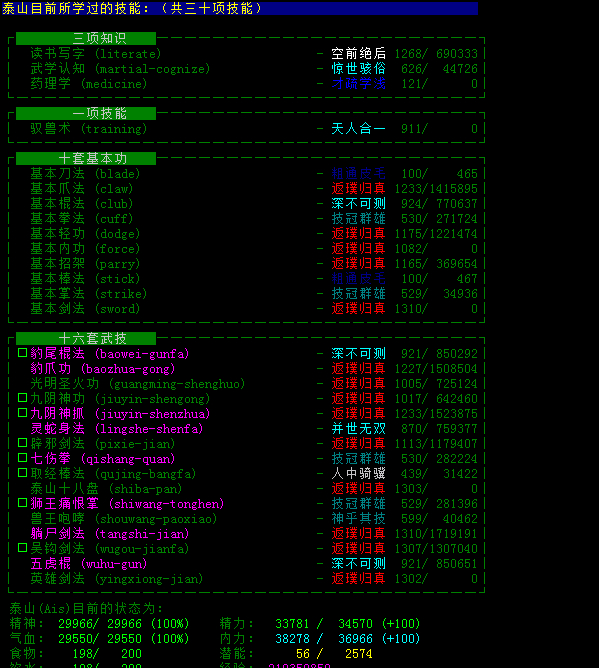This screenshot has width=599, height=668.
Task: Click the square beside 狮王痛恨掌 shiwang-tonghen
Action: (x=23, y=503)
